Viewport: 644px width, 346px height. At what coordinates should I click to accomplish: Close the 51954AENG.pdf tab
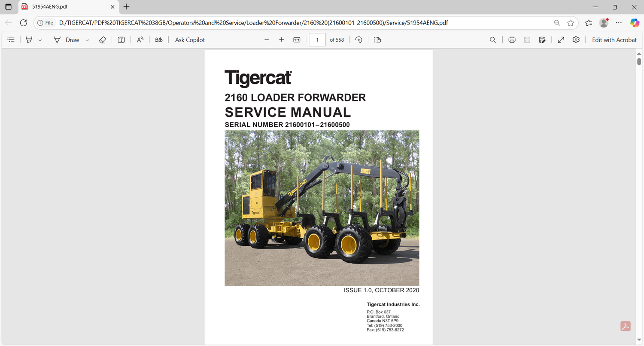tap(112, 7)
